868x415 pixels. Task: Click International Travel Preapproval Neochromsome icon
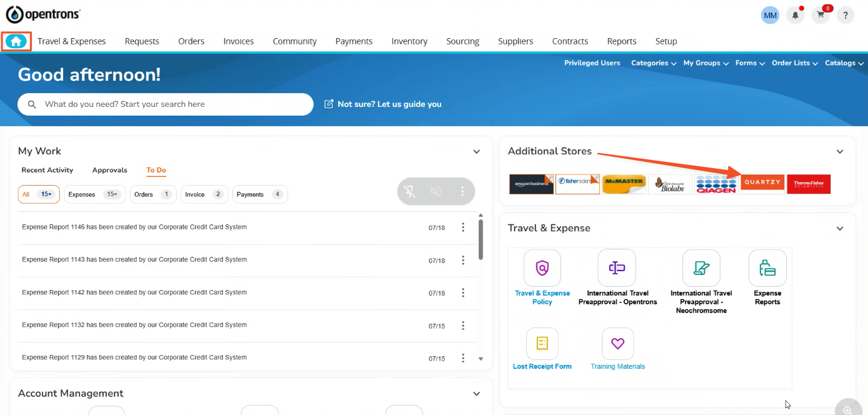click(x=701, y=268)
